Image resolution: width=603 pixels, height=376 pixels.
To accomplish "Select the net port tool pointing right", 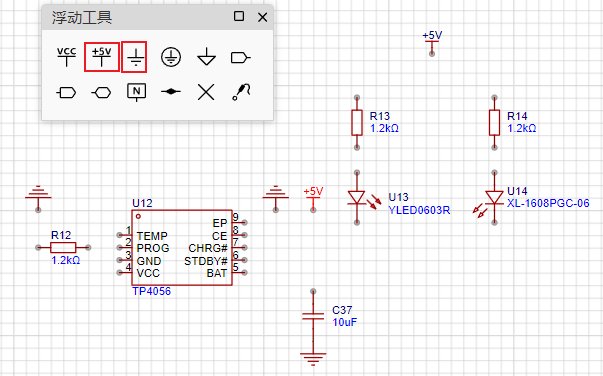I will click(240, 58).
